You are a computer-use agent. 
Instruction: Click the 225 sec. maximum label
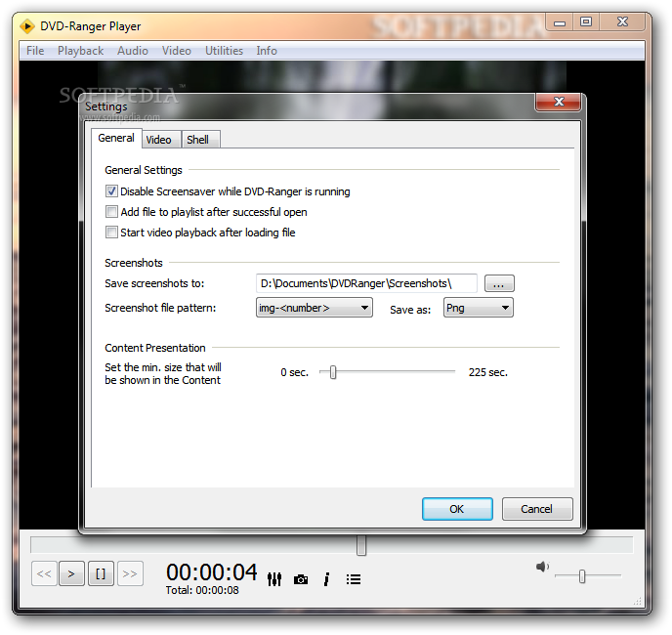488,372
